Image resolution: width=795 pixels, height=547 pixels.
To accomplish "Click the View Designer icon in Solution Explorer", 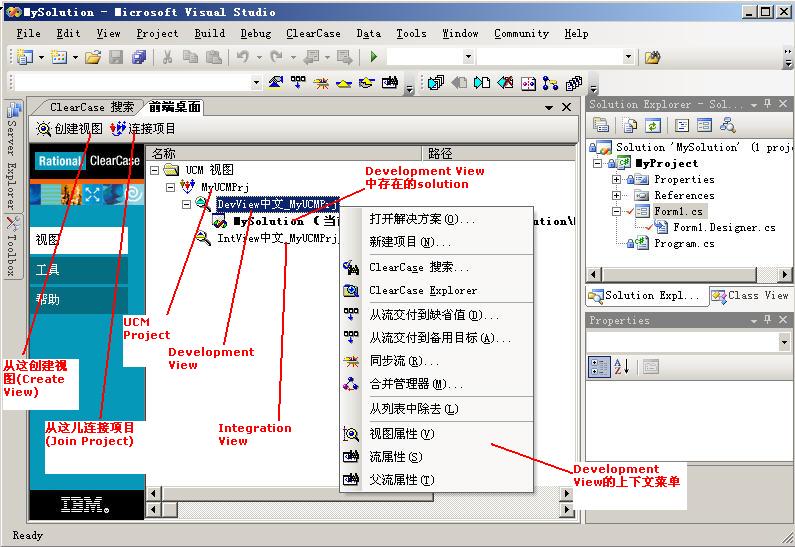I will tap(704, 125).
